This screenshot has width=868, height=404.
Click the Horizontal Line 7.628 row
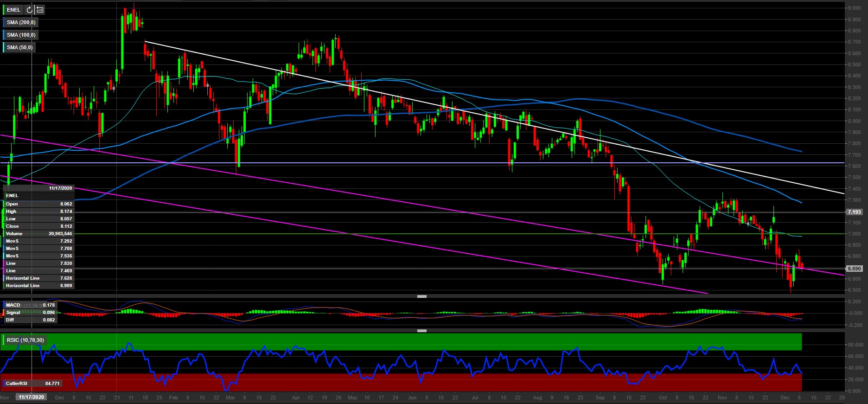point(38,278)
